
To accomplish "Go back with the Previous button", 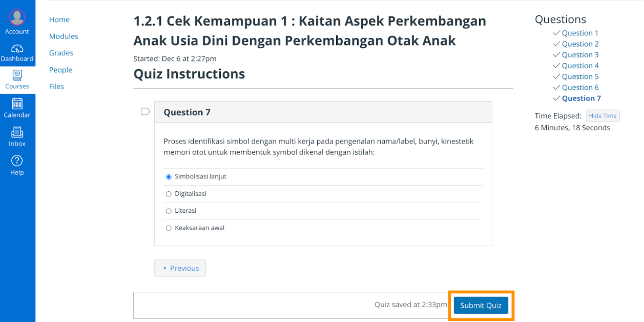I will pyautogui.click(x=180, y=268).
